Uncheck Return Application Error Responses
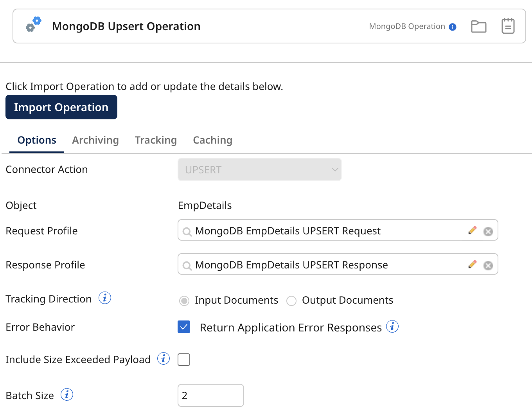 184,327
